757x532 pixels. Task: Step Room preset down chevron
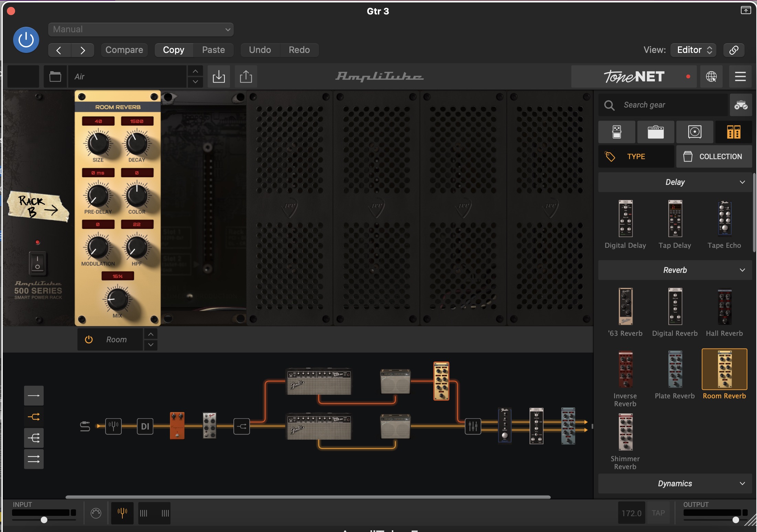(x=151, y=345)
